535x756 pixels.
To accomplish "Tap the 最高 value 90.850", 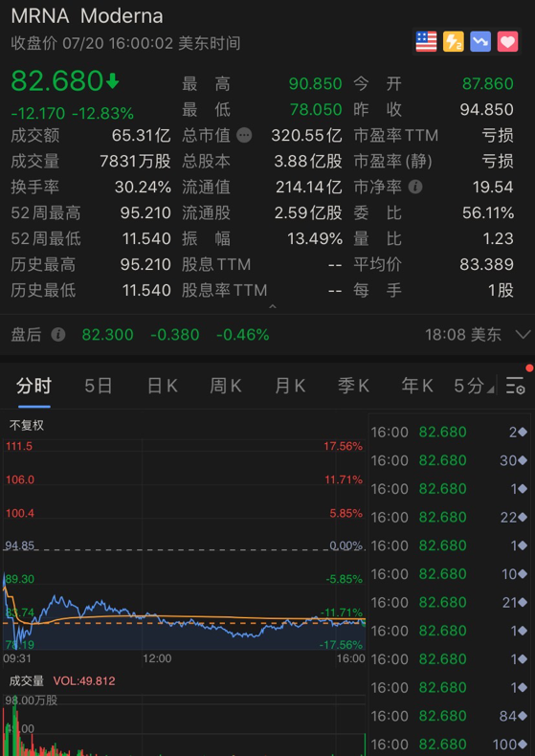I will 315,84.
